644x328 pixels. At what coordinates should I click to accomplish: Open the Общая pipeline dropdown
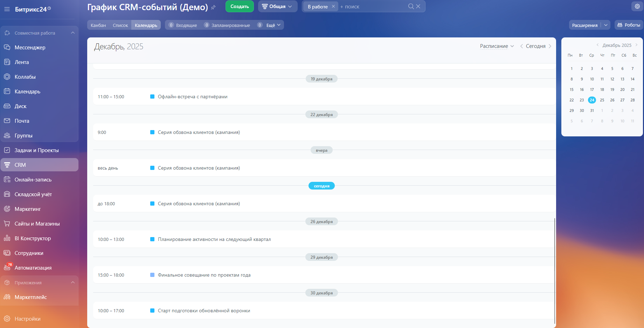[x=278, y=6]
